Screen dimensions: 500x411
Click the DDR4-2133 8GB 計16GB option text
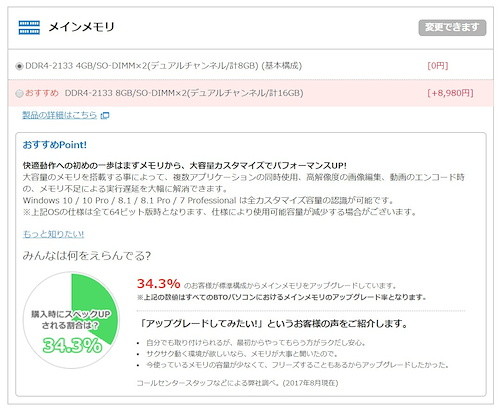coord(184,93)
